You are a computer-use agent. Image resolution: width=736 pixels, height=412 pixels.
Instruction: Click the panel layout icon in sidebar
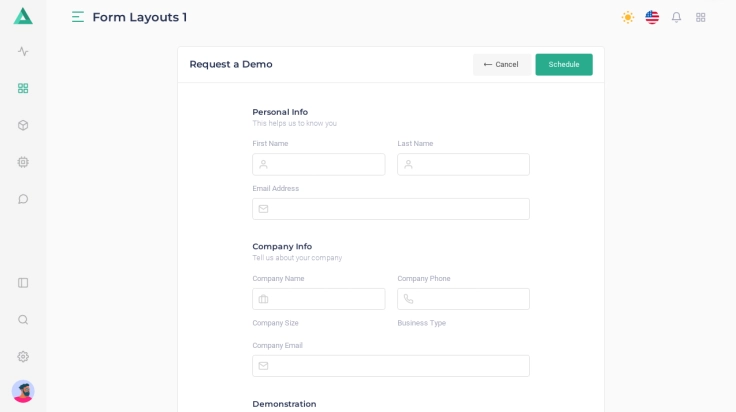23,283
